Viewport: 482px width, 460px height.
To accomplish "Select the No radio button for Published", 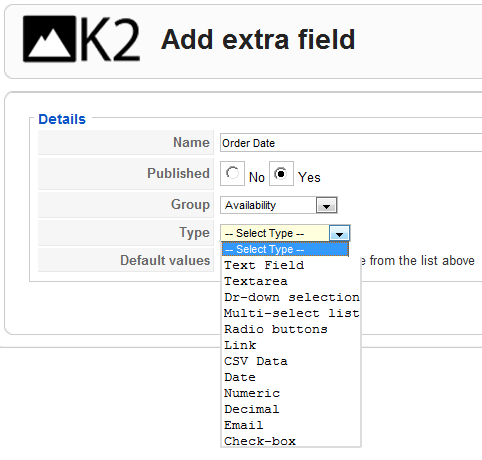I will (x=232, y=173).
